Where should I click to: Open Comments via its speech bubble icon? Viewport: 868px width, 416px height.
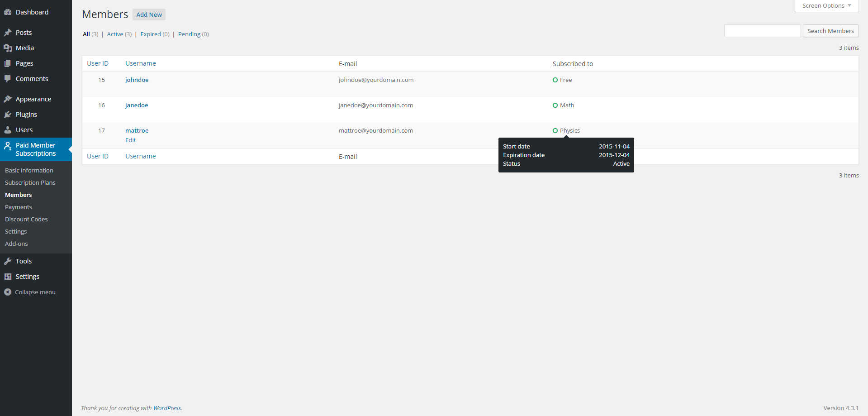click(x=8, y=78)
